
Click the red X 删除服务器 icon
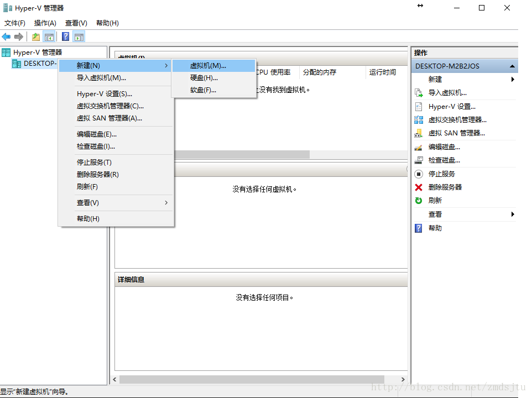click(x=419, y=187)
